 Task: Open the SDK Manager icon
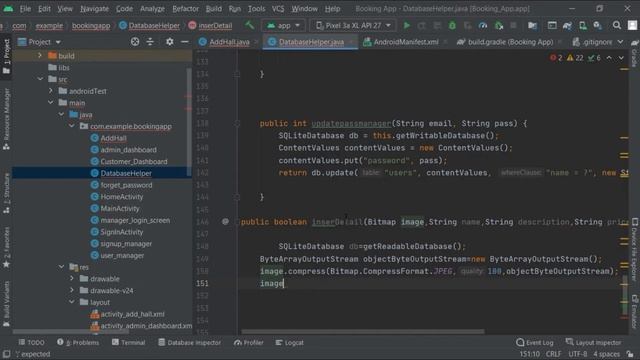pyautogui.click(x=598, y=25)
